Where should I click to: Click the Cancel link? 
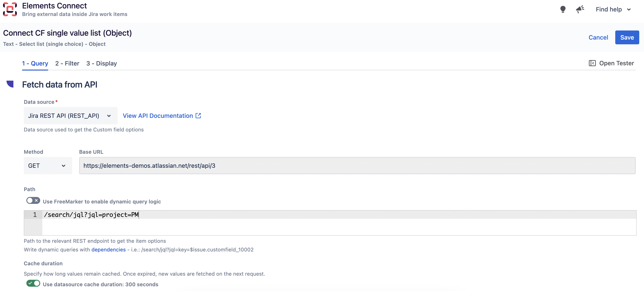pos(598,37)
